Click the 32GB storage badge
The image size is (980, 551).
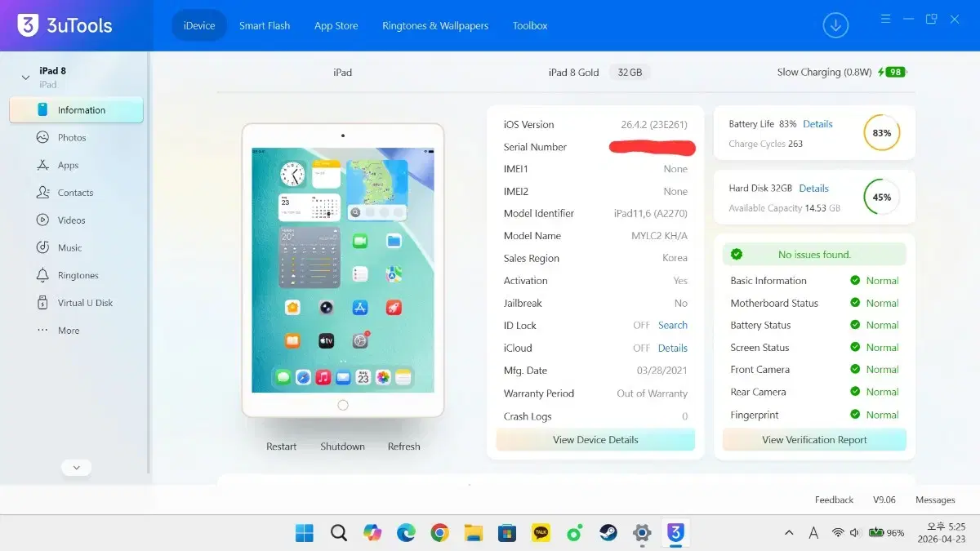point(630,72)
